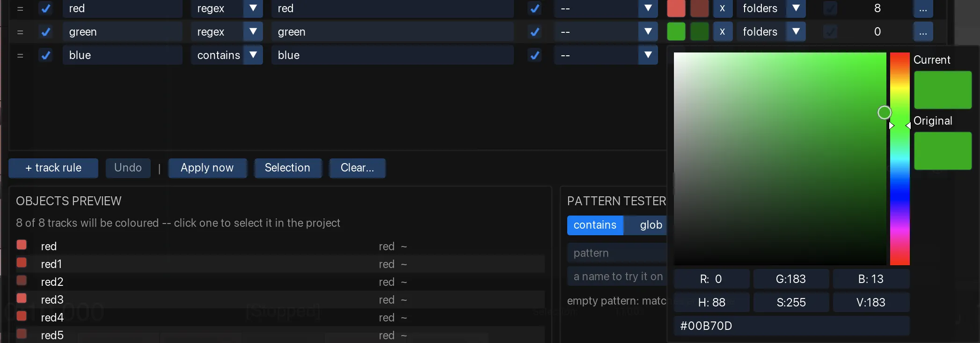Viewport: 980px width, 343px height.
Task: Disable the red rule's leading checkbox
Action: (45, 8)
